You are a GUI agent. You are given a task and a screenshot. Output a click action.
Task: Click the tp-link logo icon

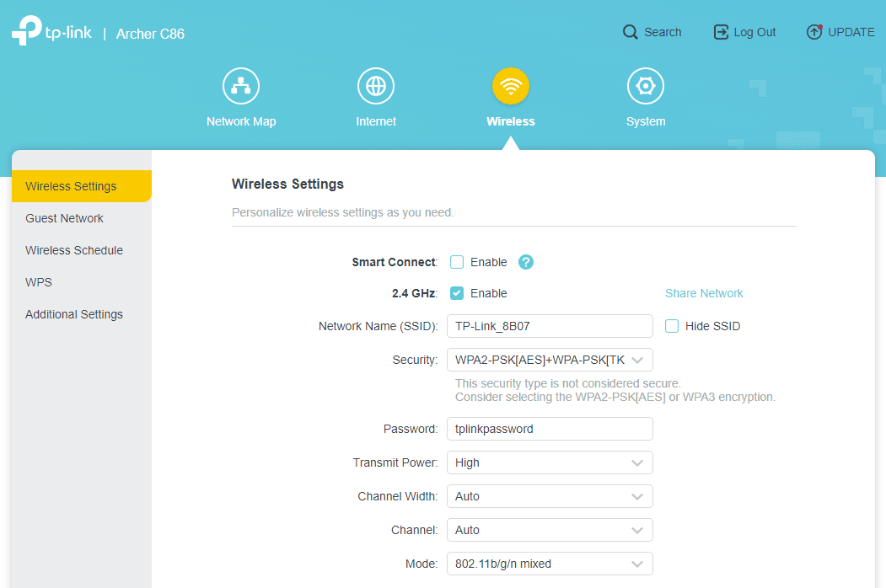click(27, 31)
